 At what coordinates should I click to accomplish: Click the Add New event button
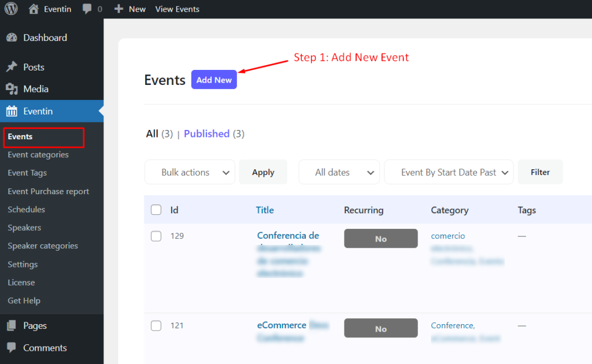coord(214,80)
